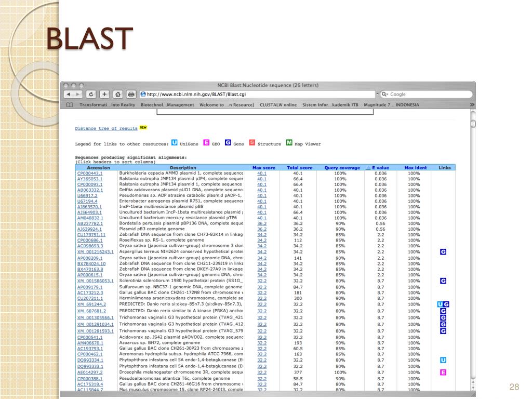The image size is (532, 399).
Task: Open the Biotechnol...Management bookmark
Action: (167, 105)
